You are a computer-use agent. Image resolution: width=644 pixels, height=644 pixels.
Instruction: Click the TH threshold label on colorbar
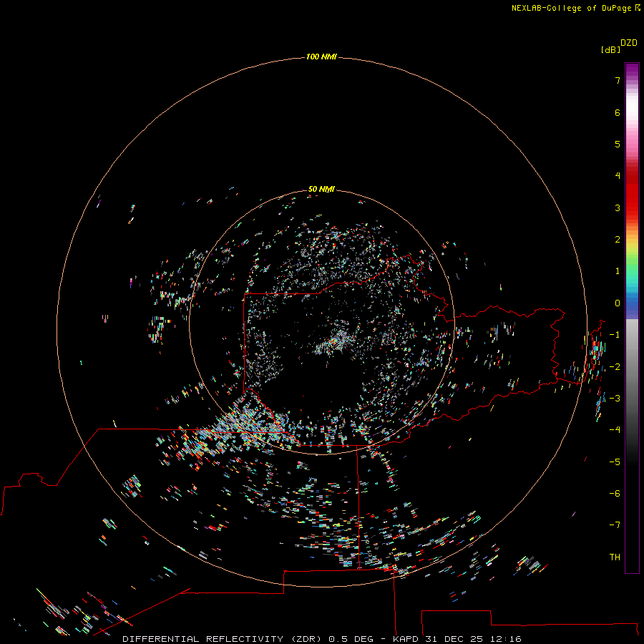click(615, 557)
